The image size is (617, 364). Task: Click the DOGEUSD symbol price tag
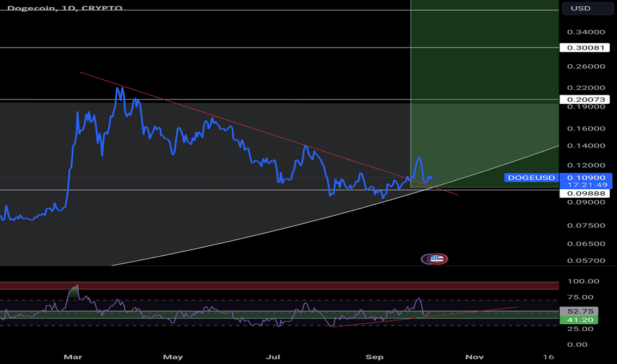[x=531, y=177]
